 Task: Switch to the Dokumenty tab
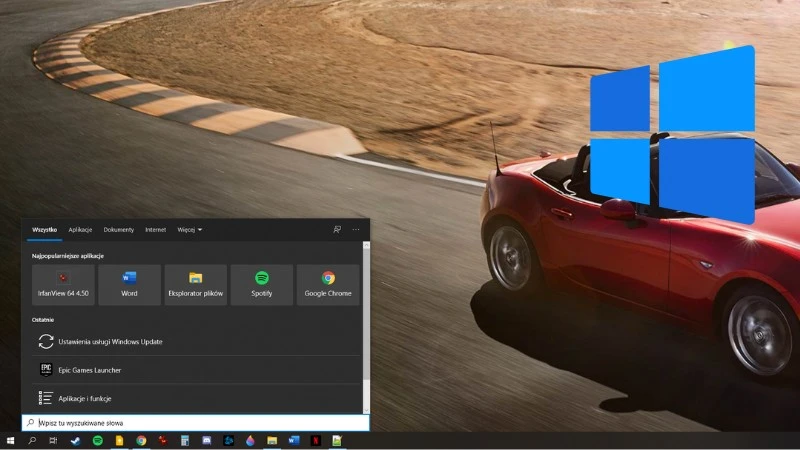coord(119,230)
